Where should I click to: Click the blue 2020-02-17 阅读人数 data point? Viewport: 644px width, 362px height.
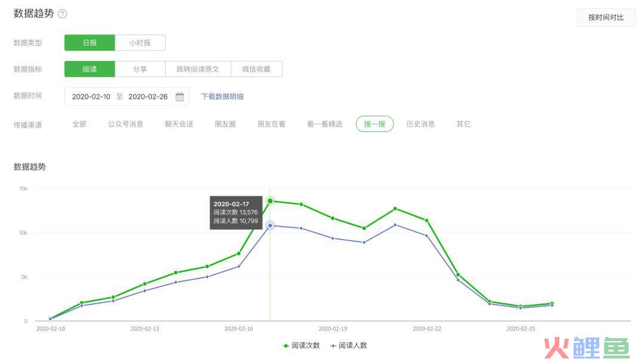pos(270,225)
